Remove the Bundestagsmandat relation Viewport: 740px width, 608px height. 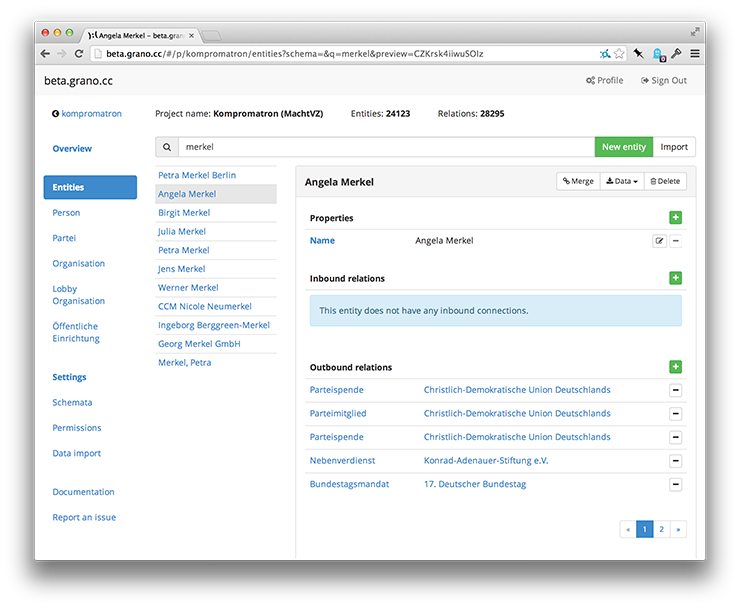coord(675,484)
